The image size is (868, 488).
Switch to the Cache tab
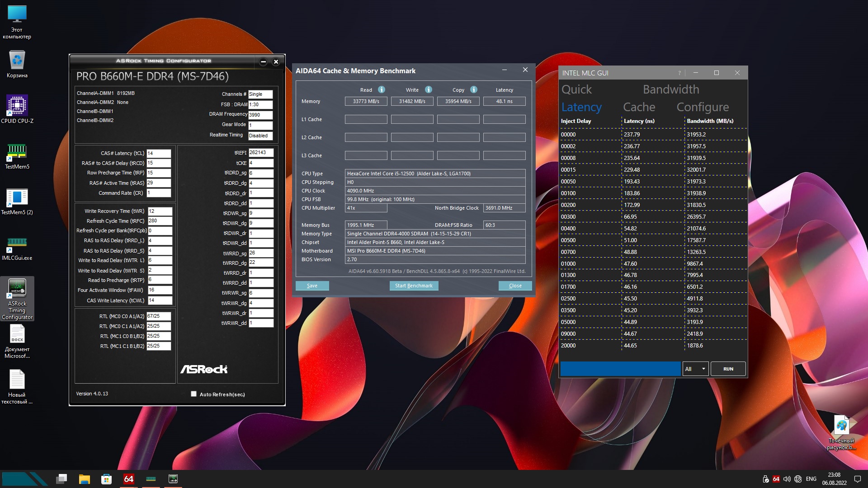[639, 107]
